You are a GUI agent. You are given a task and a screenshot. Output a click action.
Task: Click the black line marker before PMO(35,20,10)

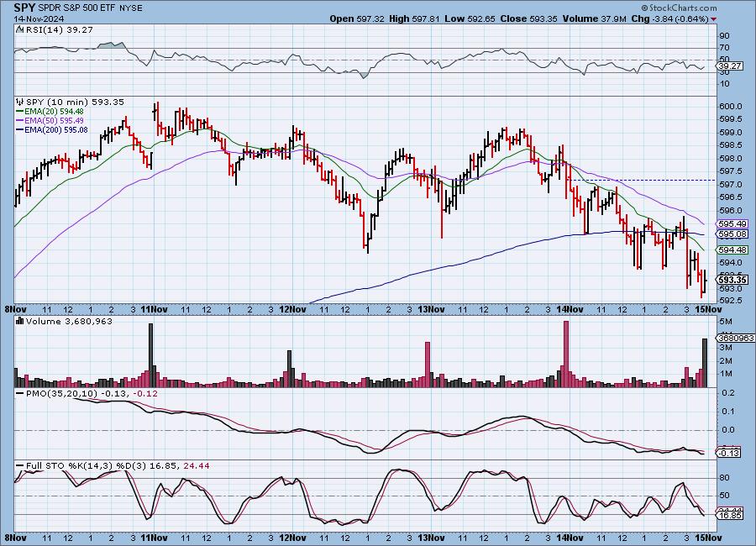[x=20, y=394]
